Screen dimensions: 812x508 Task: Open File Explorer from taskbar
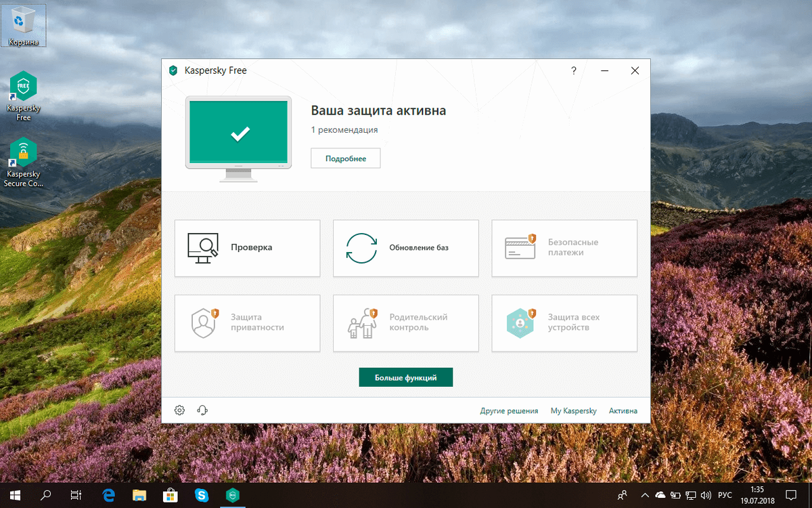[x=139, y=495]
